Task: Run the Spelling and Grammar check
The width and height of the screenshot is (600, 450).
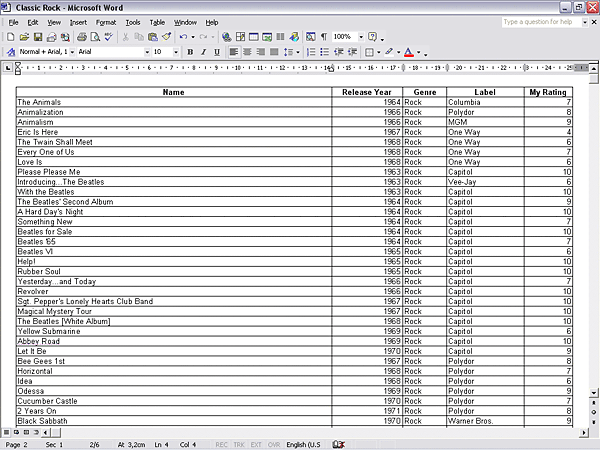Action: 108,37
